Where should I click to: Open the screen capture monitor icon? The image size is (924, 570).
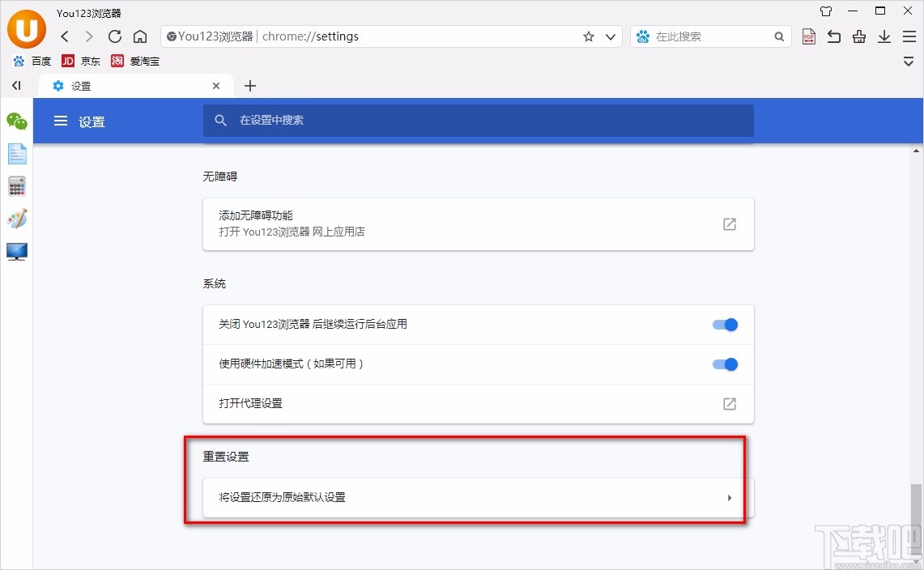16,251
